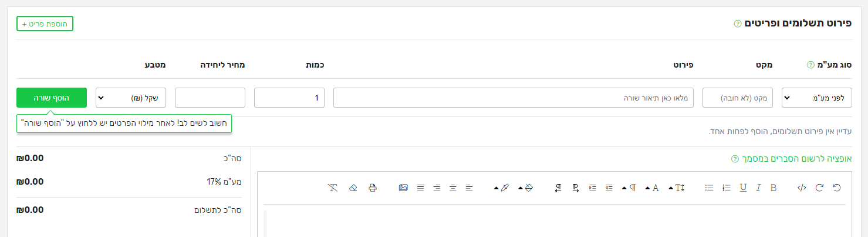This screenshot has height=237, width=868.
Task: Insert a bulleted list
Action: (x=710, y=188)
